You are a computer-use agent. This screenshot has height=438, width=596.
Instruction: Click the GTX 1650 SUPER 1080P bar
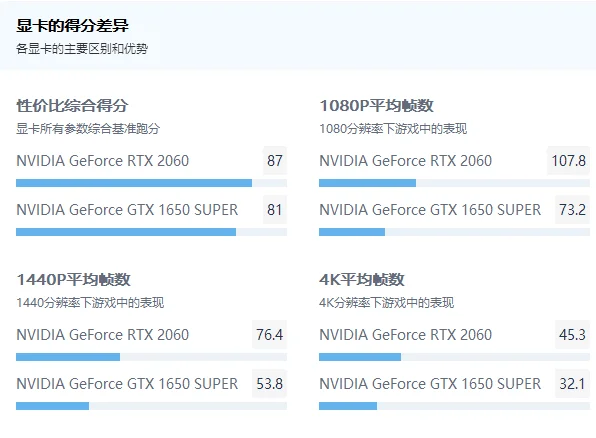(454, 232)
